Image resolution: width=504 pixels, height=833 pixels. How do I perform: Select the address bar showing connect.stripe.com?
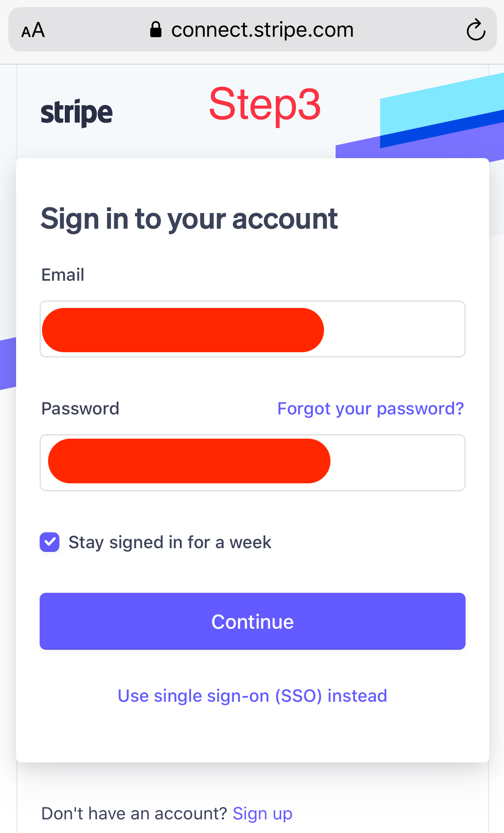coord(262,29)
